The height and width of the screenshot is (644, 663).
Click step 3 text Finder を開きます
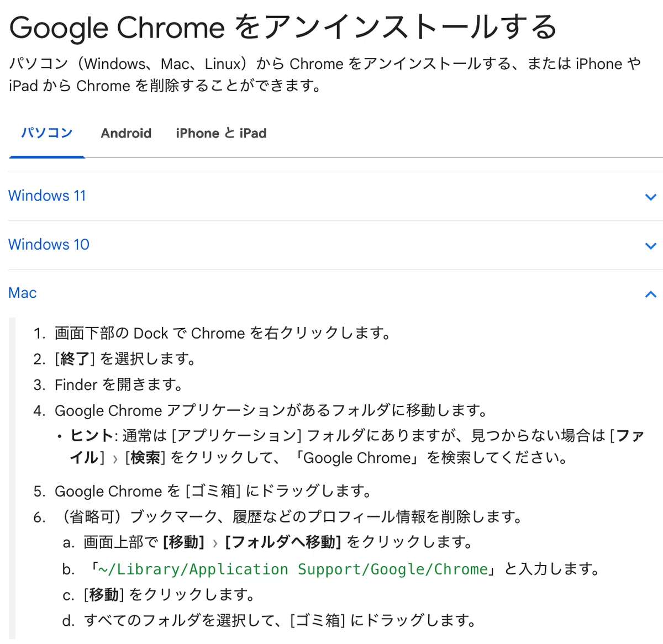119,385
